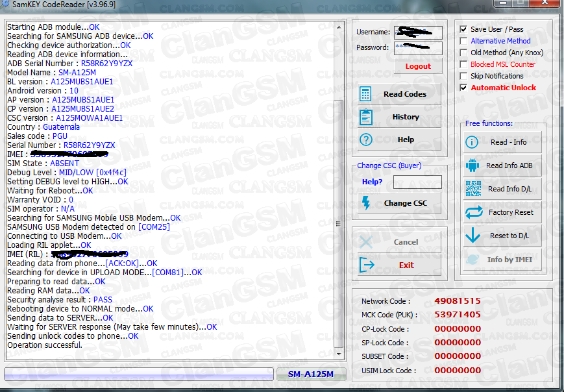The width and height of the screenshot is (564, 392).
Task: Select the Network Code value 49081515
Action: point(458,300)
